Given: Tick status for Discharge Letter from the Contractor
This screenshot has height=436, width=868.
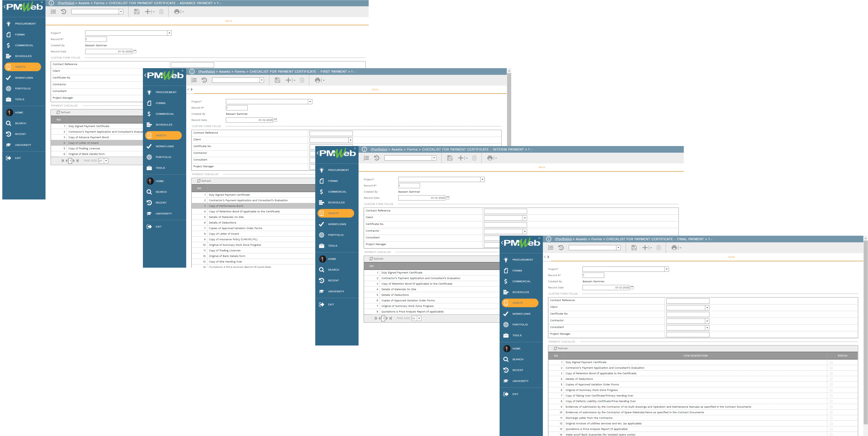Looking at the screenshot, I should point(831,418).
